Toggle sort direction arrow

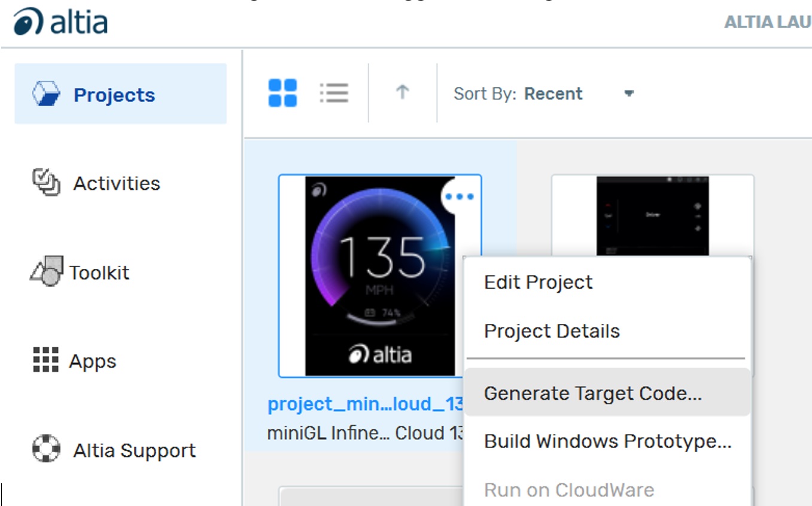tap(402, 92)
